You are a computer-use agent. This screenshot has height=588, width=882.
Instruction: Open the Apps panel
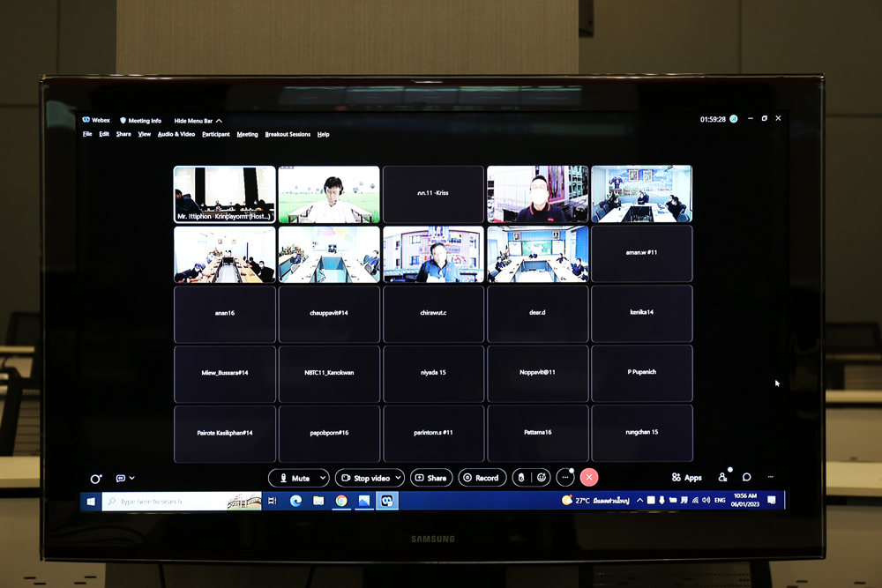click(x=687, y=478)
